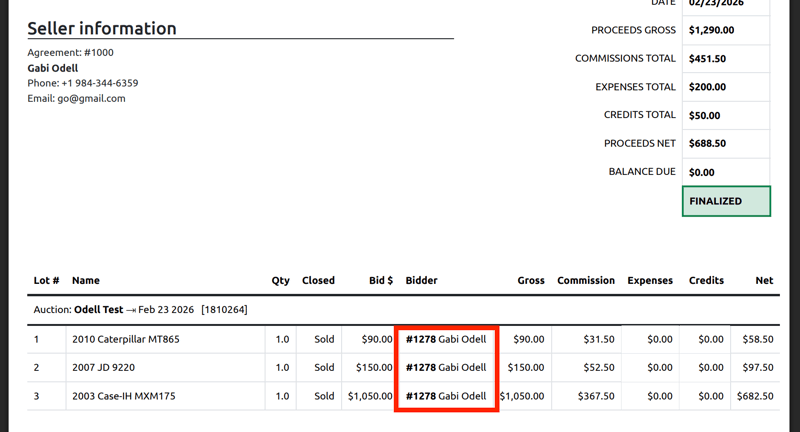Click the Expenses column header

pos(650,281)
